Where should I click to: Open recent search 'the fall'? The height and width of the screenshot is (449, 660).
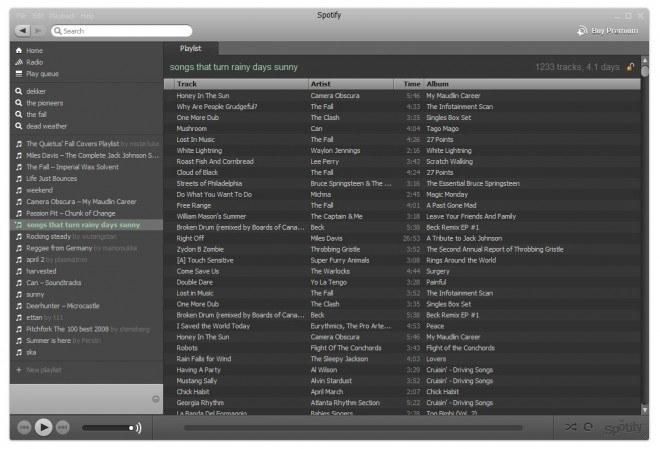(36, 114)
